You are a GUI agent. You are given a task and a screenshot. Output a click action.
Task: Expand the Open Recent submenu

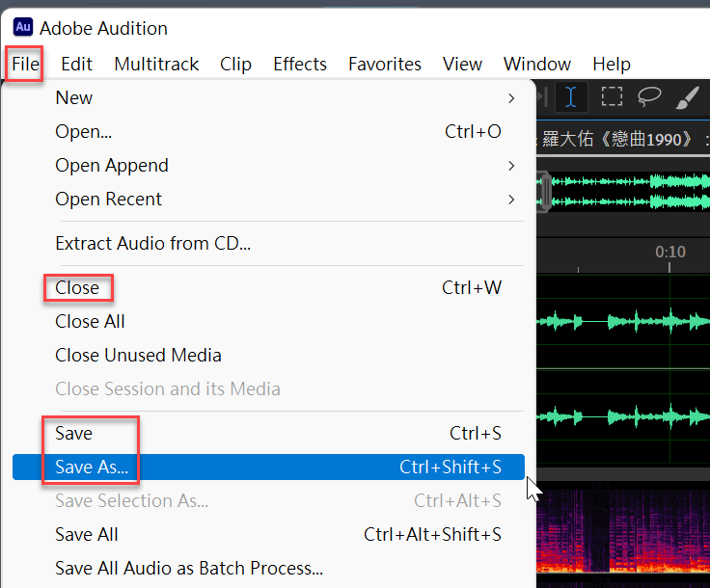pos(268,199)
